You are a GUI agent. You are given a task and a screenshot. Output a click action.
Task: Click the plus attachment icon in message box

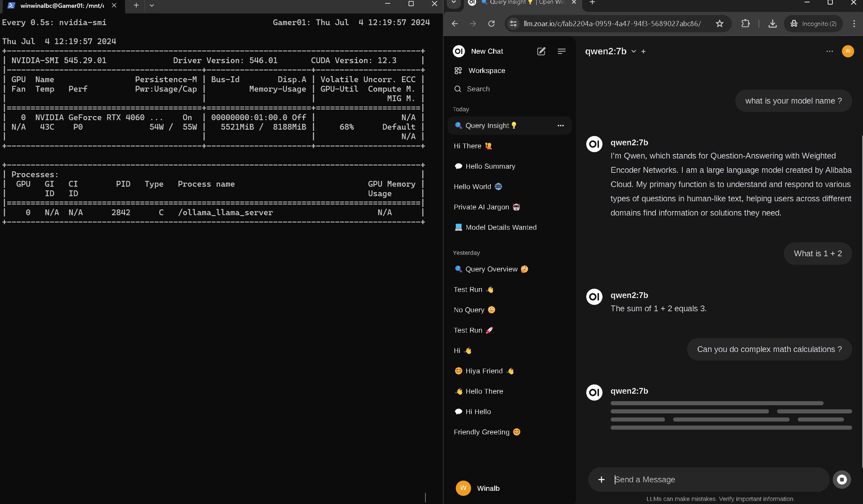click(601, 479)
